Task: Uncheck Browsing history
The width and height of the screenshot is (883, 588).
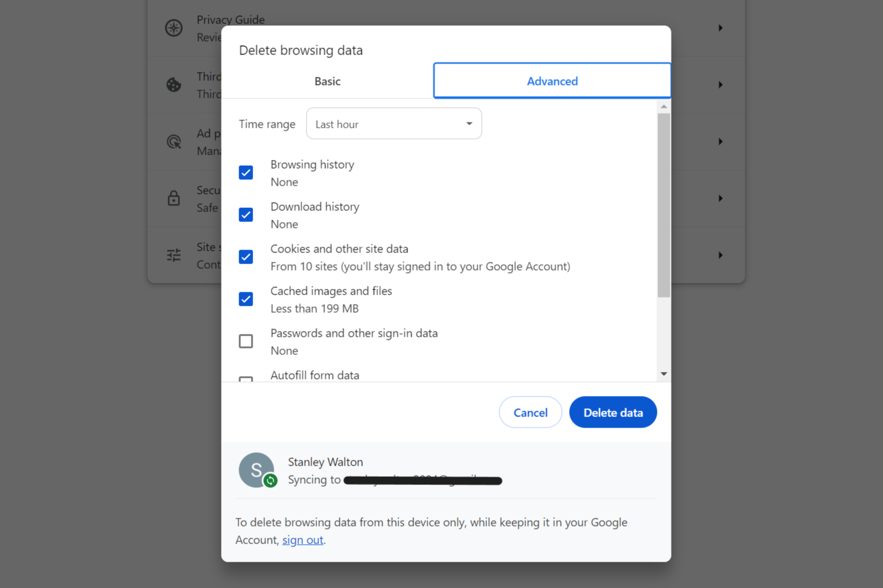Action: tap(246, 172)
